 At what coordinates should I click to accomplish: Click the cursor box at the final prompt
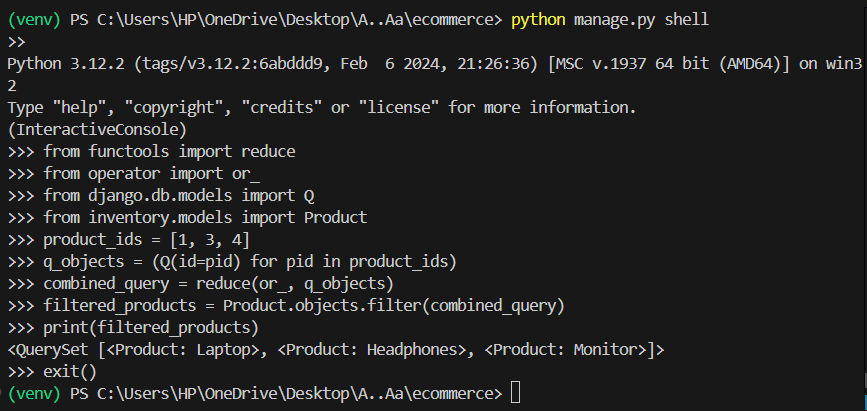(515, 393)
